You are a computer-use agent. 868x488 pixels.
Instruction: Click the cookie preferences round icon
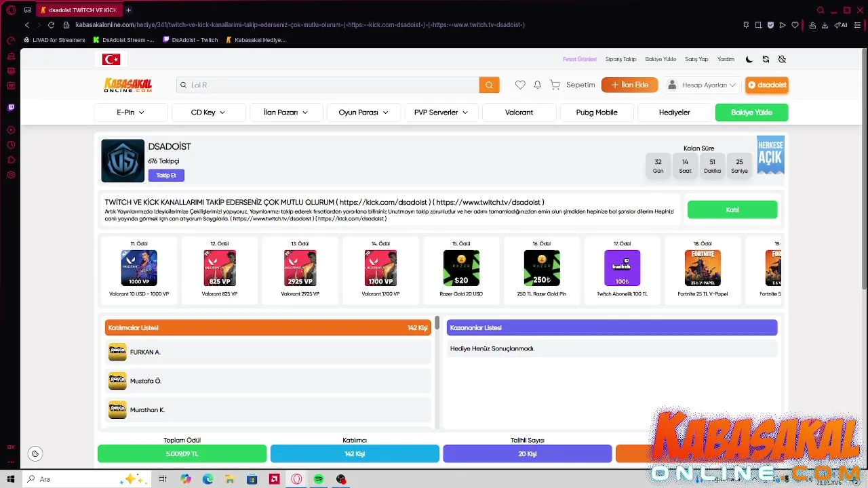click(x=35, y=454)
